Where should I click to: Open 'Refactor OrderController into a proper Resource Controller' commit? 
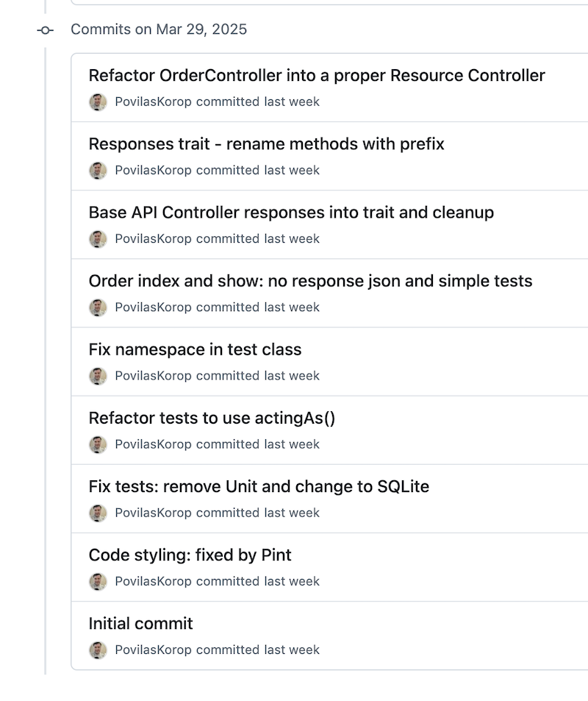coord(317,76)
